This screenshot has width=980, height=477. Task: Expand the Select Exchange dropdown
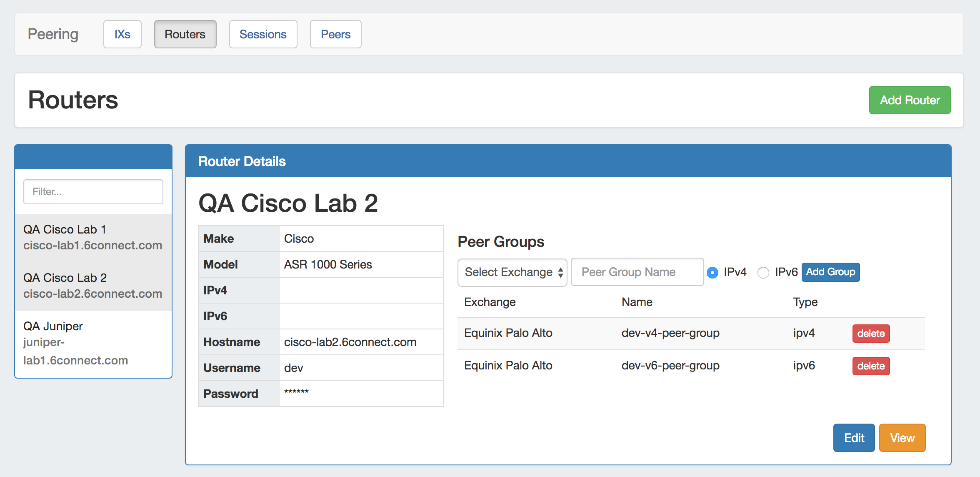pyautogui.click(x=512, y=272)
